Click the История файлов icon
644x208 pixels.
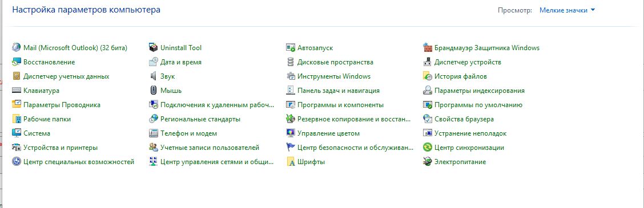[x=428, y=76]
